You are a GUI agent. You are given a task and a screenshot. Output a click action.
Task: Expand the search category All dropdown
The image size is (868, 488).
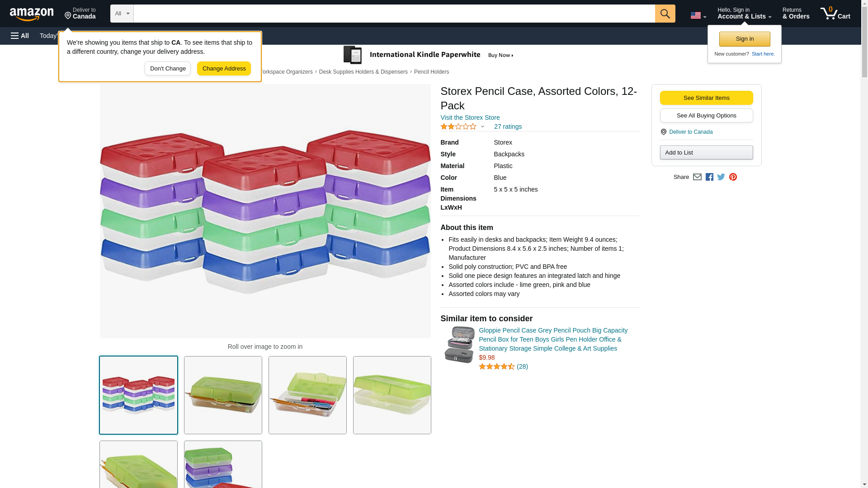click(122, 14)
